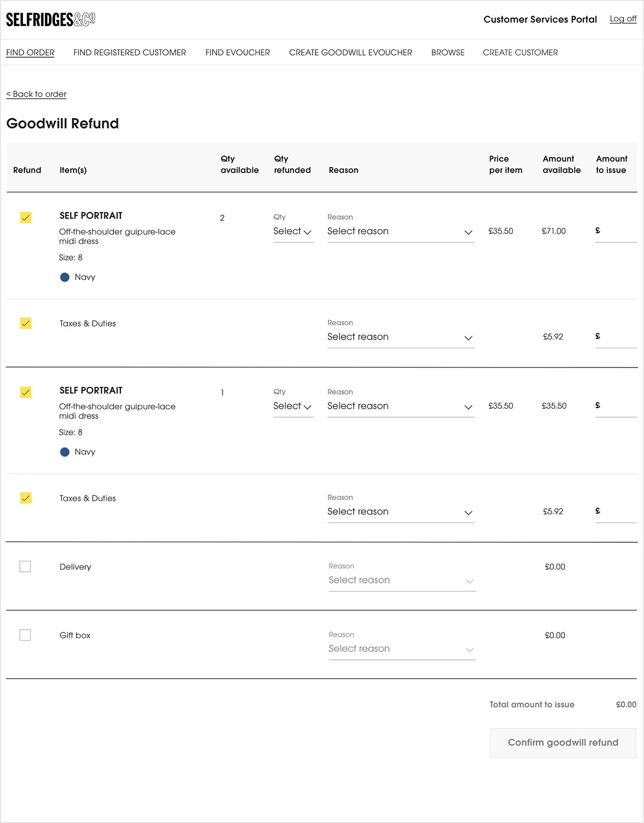
Task: Click the Log off link
Action: click(x=623, y=19)
